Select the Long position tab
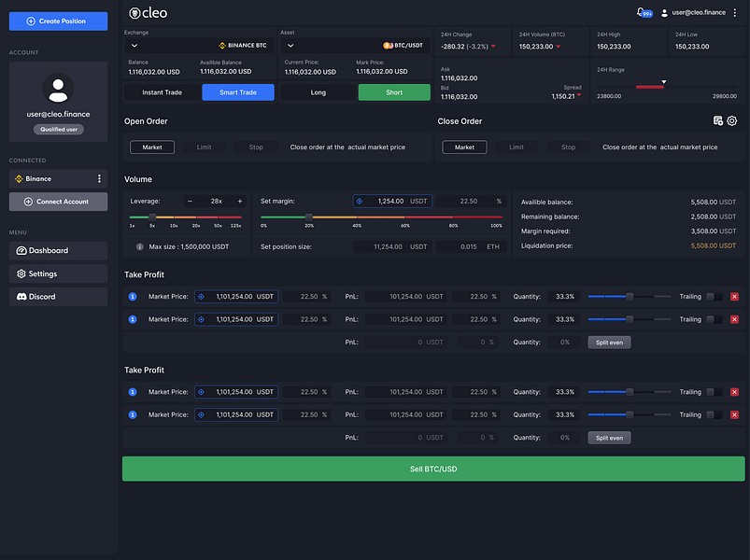Screen dimensions: 750x560 coord(318,92)
